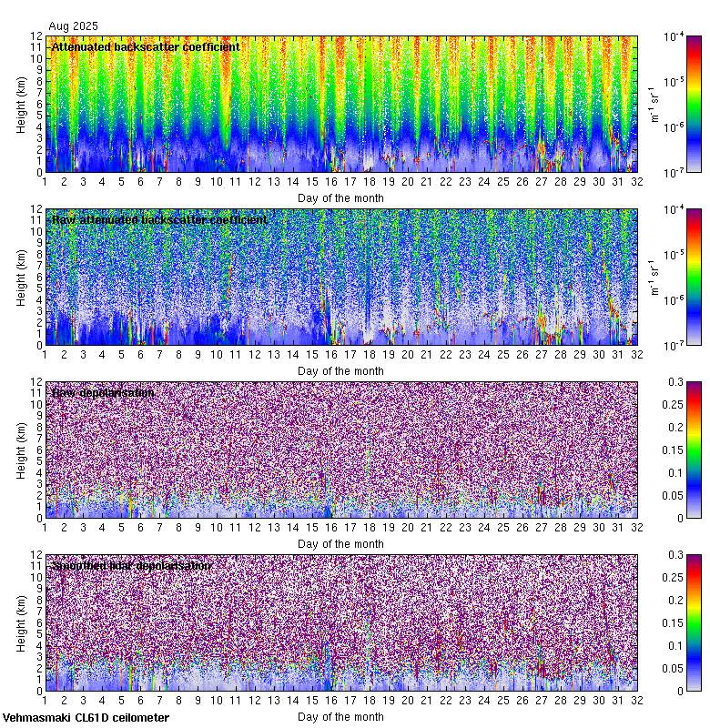Pick the colorbar of Smoothed lidar depolarisation plot
Screen dimensions: 710x728
pyautogui.click(x=695, y=622)
